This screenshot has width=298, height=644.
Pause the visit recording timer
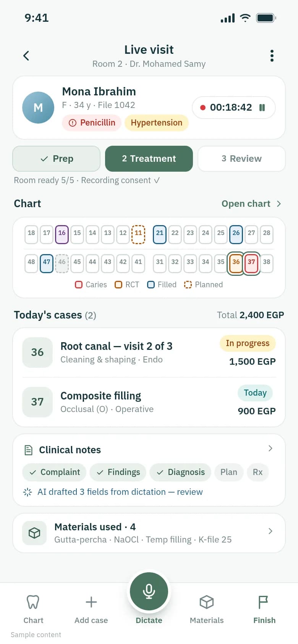[x=262, y=108]
